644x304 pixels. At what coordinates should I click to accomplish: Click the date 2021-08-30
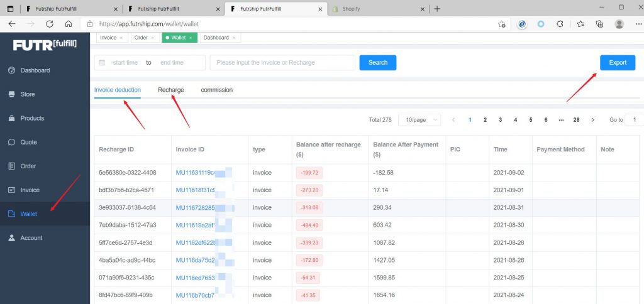click(x=509, y=225)
